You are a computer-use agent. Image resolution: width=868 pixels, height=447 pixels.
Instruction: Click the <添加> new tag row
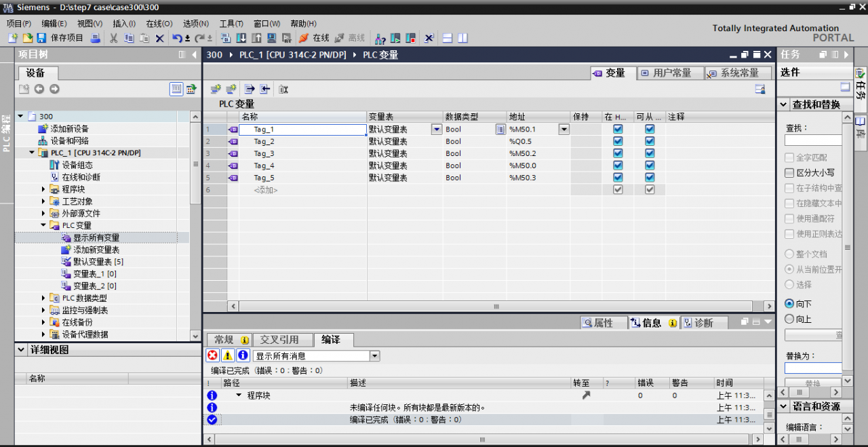pos(266,190)
